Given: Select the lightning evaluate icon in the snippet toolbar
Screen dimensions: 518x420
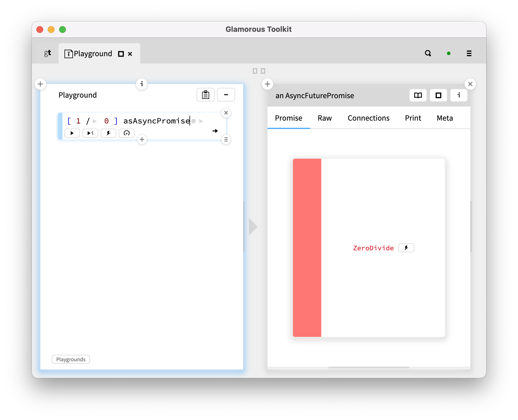Looking at the screenshot, I should point(108,133).
